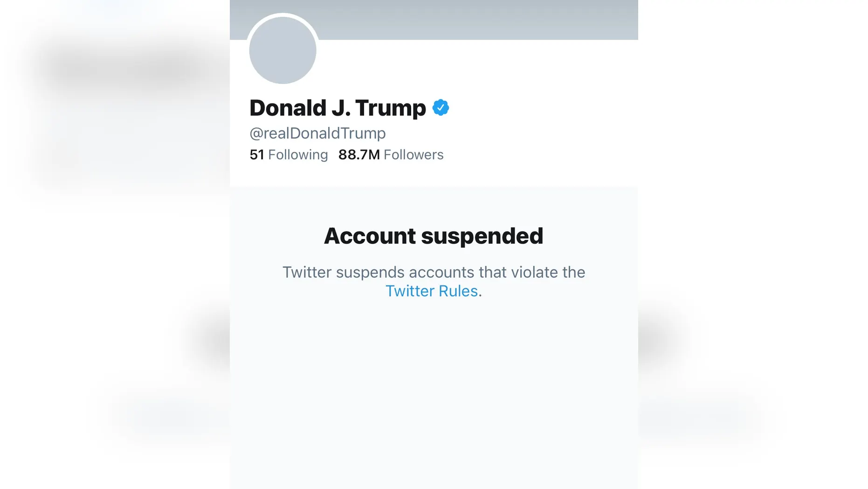Select the Donald J. Trump display name
The width and height of the screenshot is (868, 489).
click(x=338, y=108)
